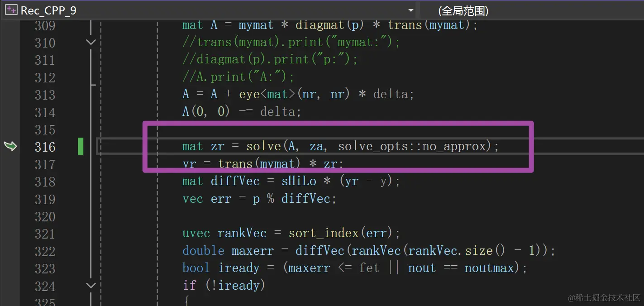
Task: Click the comment //diagmat(p).print("p:");
Action: coord(270,60)
